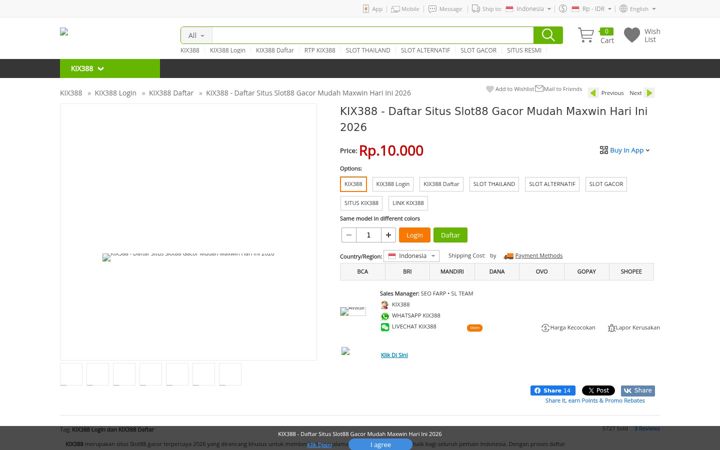The image size is (720, 450).
Task: Click the first product thumbnail
Action: point(71,374)
